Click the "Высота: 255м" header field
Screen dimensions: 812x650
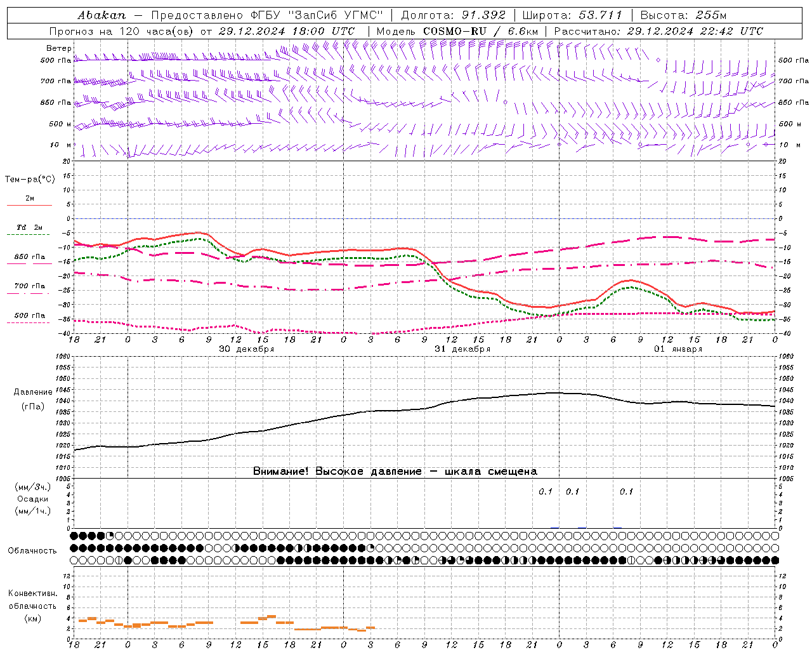pos(683,15)
